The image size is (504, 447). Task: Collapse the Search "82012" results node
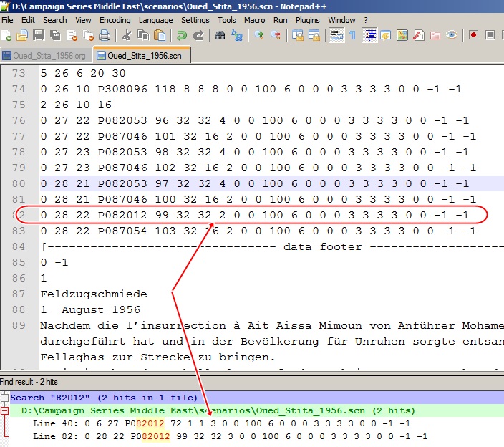tap(4, 398)
